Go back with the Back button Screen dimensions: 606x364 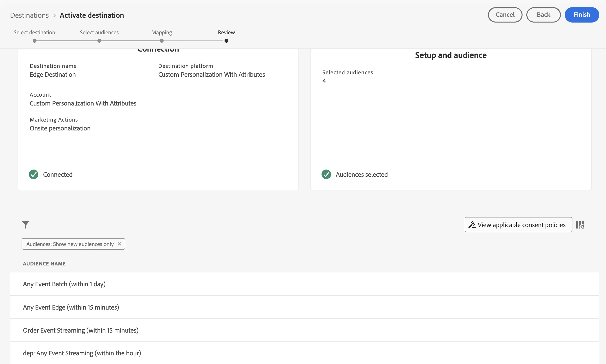coord(543,15)
